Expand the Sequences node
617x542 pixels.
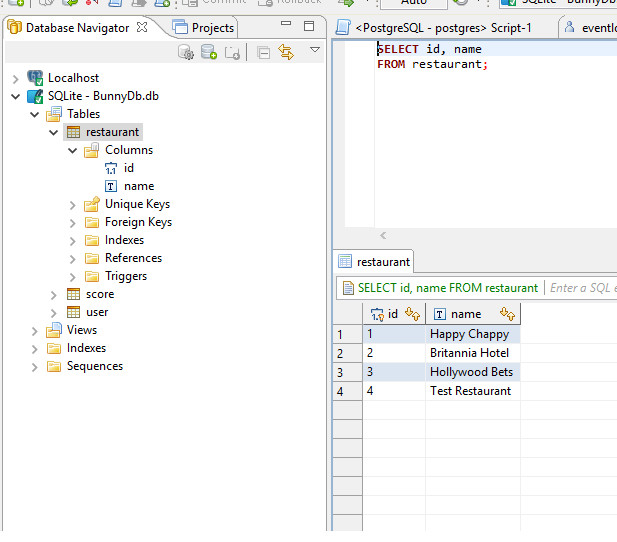pyautogui.click(x=35, y=367)
